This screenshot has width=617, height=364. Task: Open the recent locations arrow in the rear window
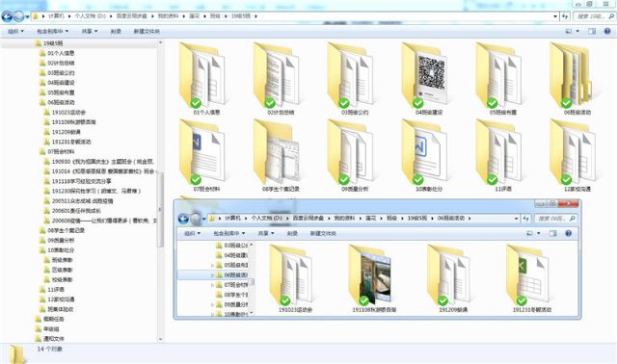(x=27, y=16)
